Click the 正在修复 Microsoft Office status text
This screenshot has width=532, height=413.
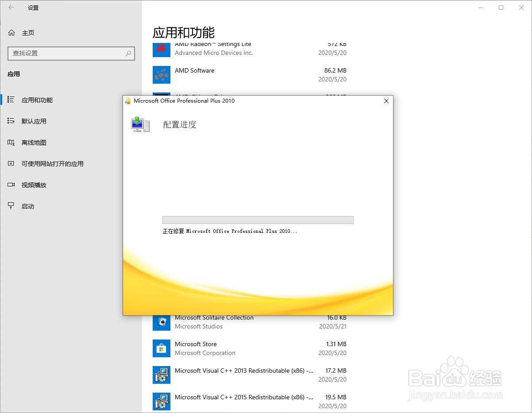coord(230,231)
